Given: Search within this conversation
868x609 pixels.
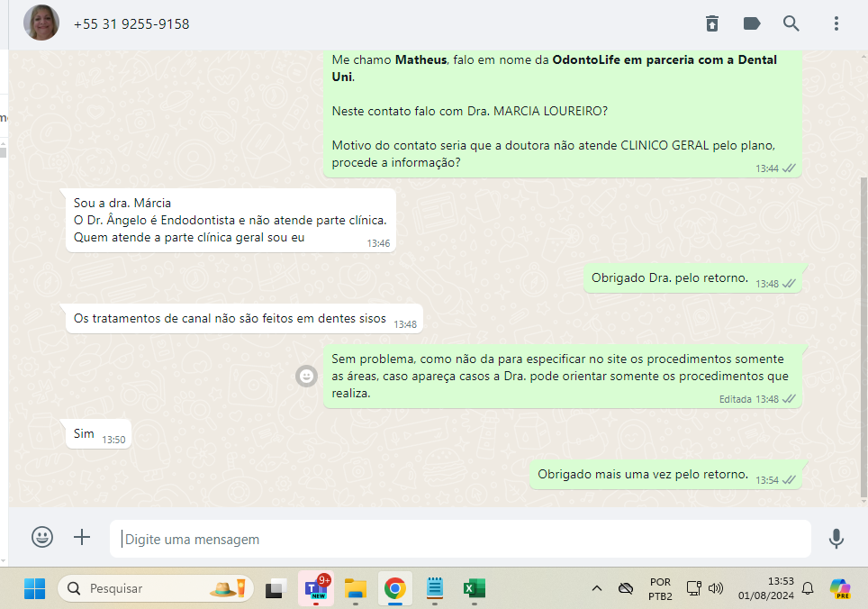Looking at the screenshot, I should point(791,23).
